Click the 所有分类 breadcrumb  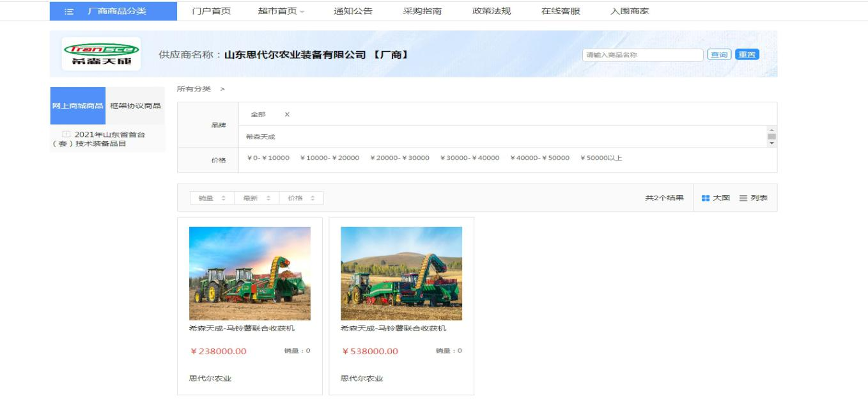[x=194, y=89]
